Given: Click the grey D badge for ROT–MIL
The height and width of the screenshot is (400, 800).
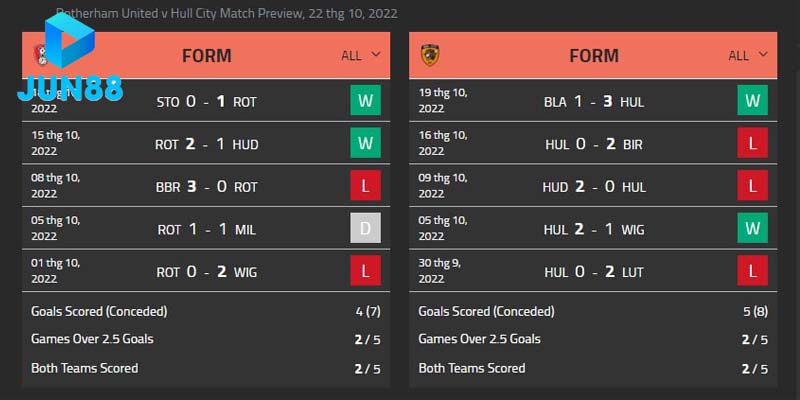Looking at the screenshot, I should click(365, 229).
